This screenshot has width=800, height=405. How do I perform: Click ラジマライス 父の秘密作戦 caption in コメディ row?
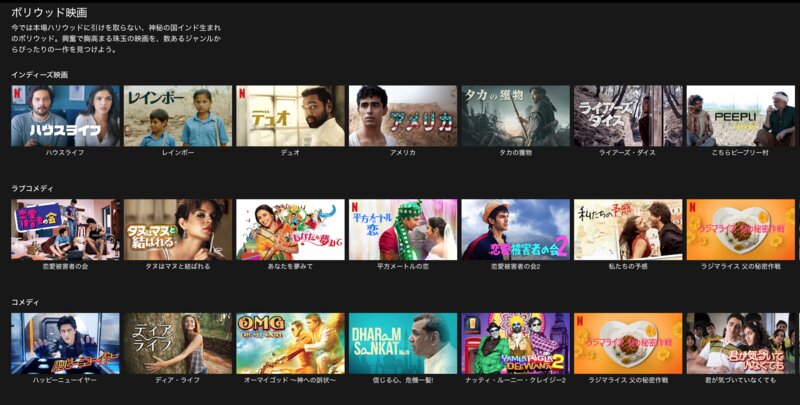(x=628, y=380)
